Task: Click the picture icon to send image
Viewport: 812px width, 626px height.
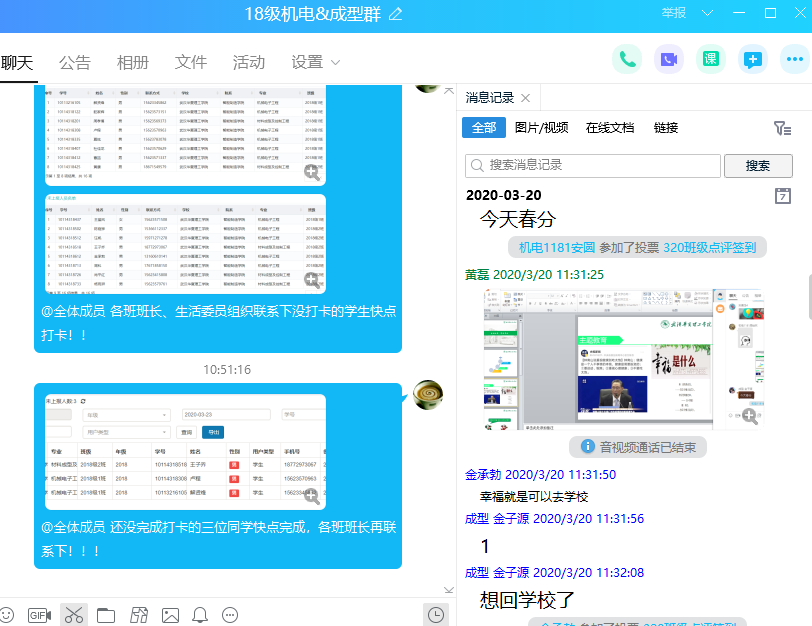Action: point(170,615)
